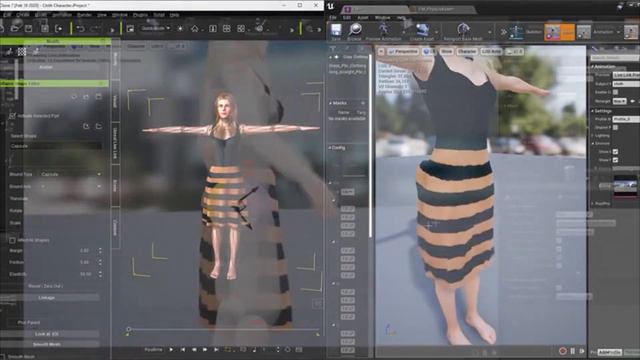Click the brush paint icon in left toolbar

(x=259, y=27)
